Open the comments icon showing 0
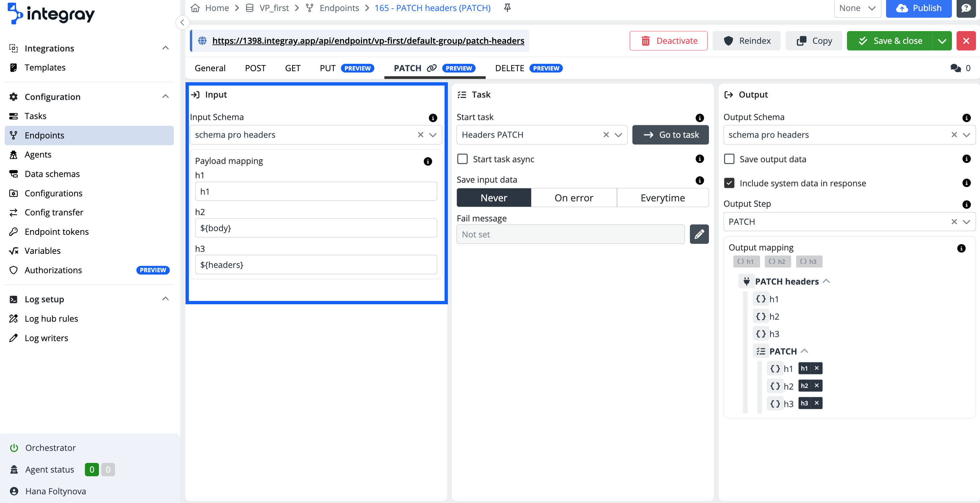 point(956,68)
